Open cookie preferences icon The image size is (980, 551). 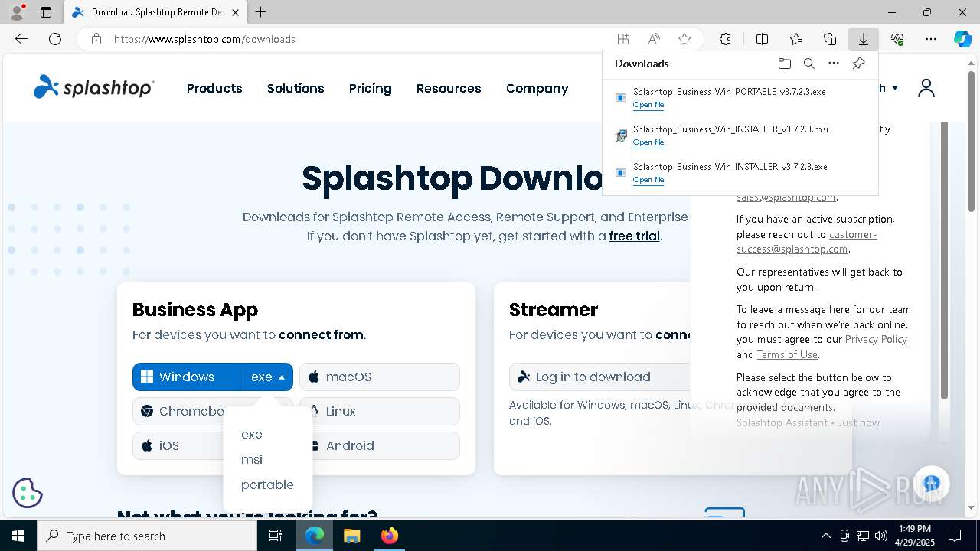click(28, 493)
